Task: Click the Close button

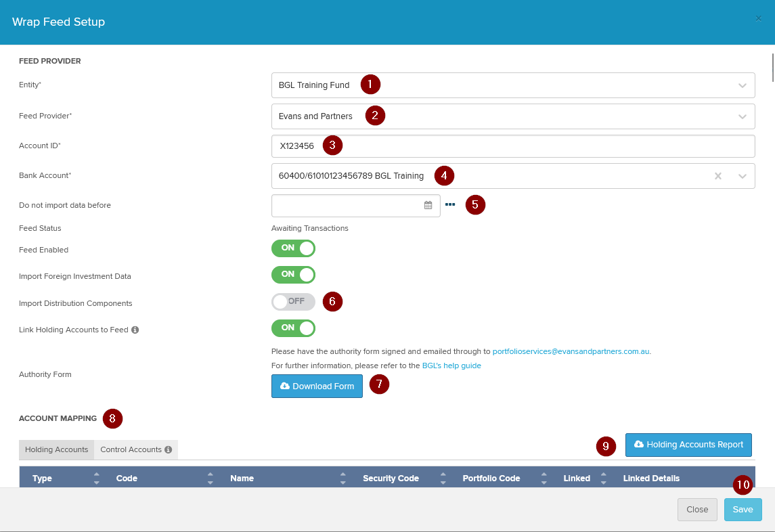Action: (697, 509)
